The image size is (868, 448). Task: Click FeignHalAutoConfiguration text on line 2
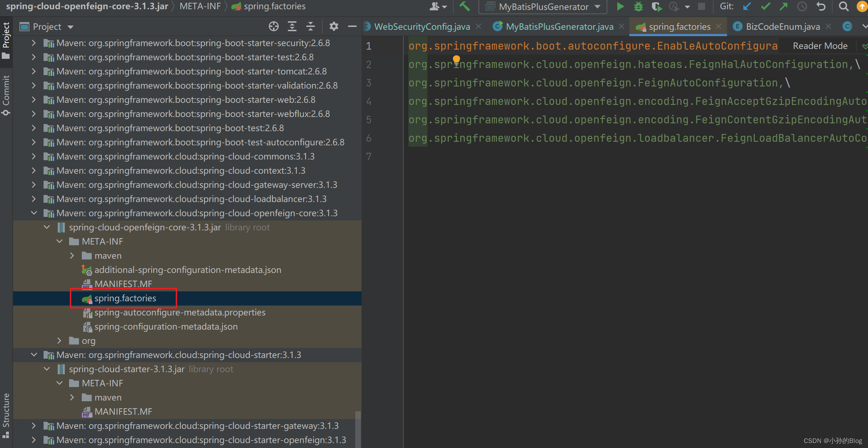[768, 65]
